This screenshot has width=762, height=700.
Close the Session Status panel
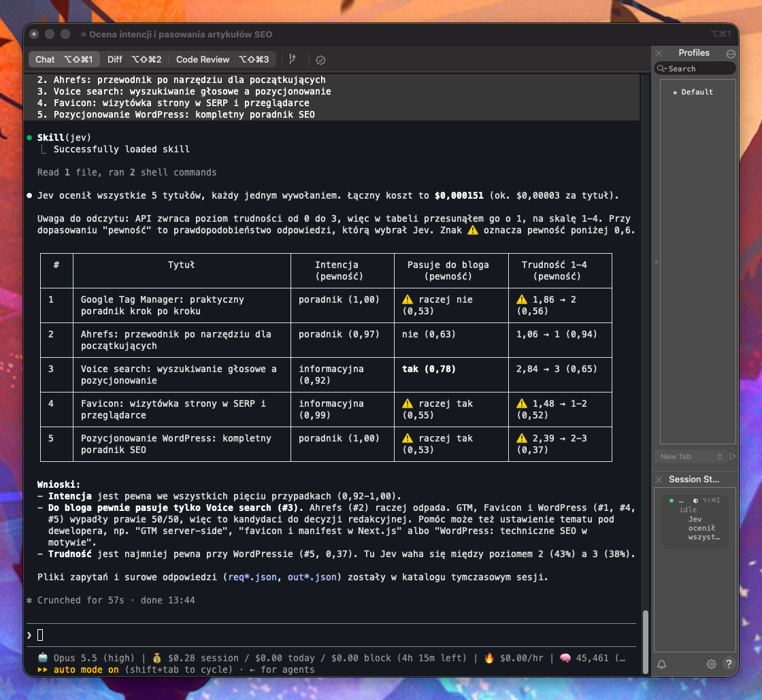659,480
